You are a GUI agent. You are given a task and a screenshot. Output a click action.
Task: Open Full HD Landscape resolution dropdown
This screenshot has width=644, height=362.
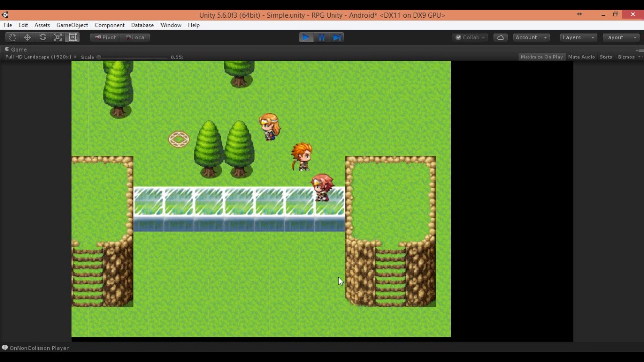click(x=40, y=57)
